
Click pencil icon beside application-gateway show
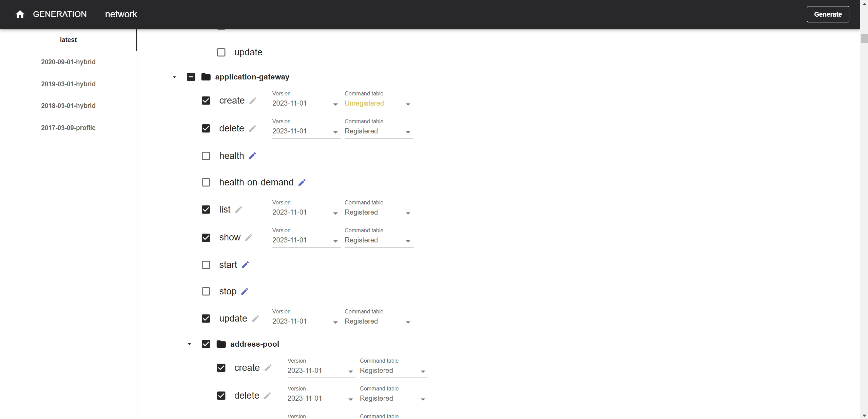(249, 238)
